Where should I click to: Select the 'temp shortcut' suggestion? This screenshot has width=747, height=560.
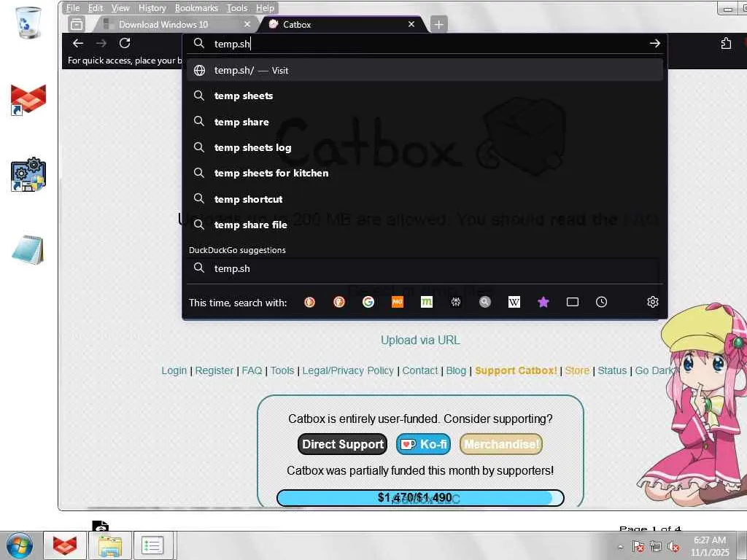tap(425, 199)
